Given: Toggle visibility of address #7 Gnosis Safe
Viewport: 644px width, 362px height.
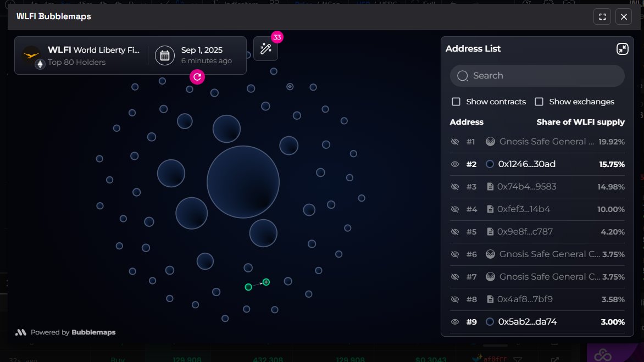Looking at the screenshot, I should [x=454, y=277].
